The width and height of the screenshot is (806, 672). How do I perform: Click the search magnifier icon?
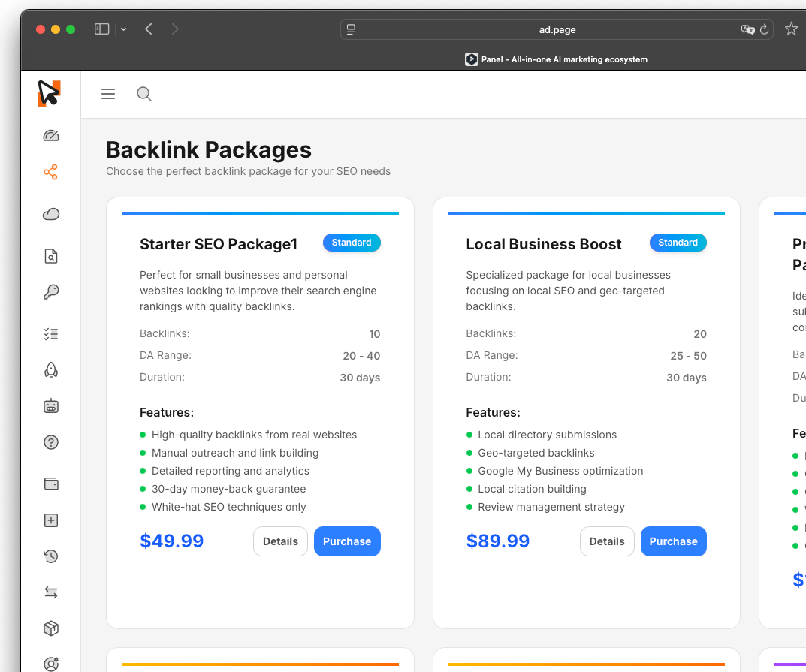[x=143, y=93]
